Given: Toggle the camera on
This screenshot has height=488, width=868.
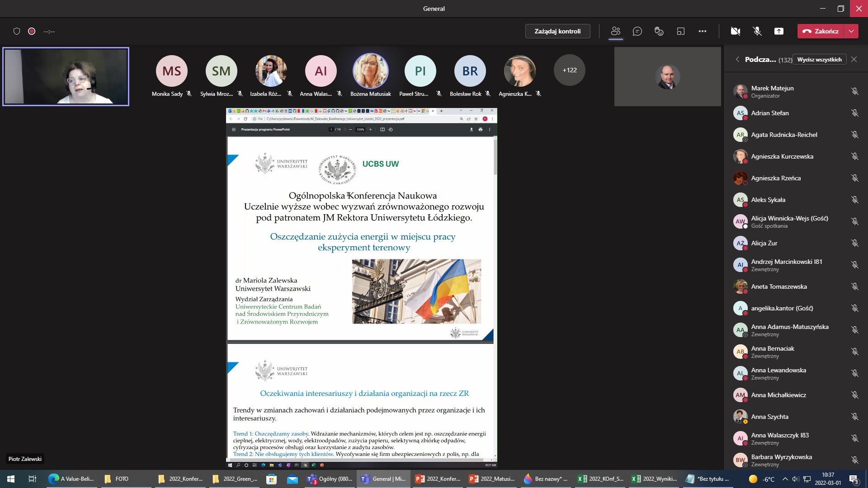Looking at the screenshot, I should tap(735, 31).
